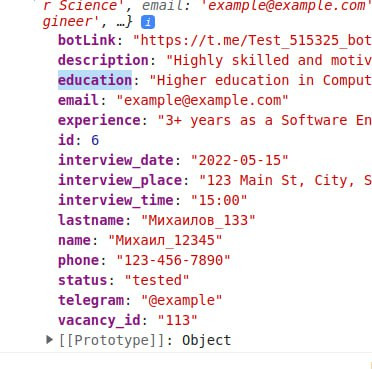
Task: Expand the [[Prototype]] Object entry
Action: (x=49, y=340)
